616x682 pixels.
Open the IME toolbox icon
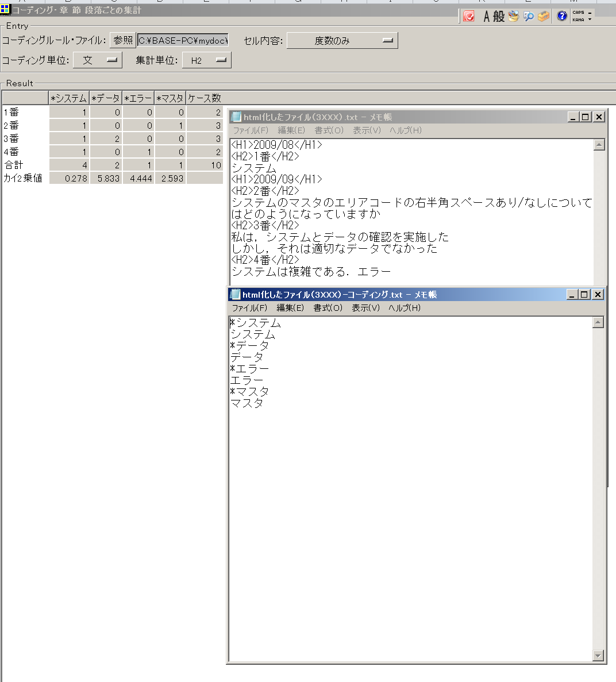point(544,17)
